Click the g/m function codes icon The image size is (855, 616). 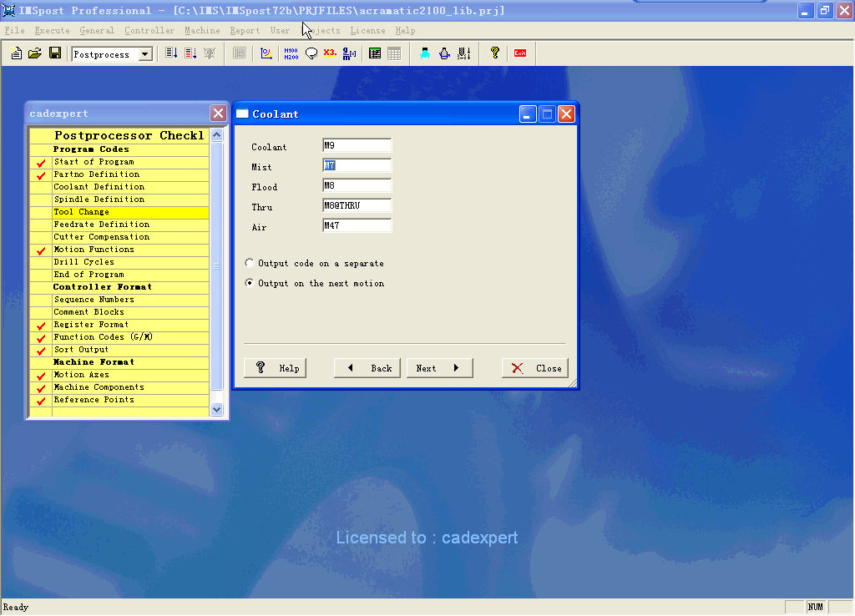pyautogui.click(x=349, y=53)
